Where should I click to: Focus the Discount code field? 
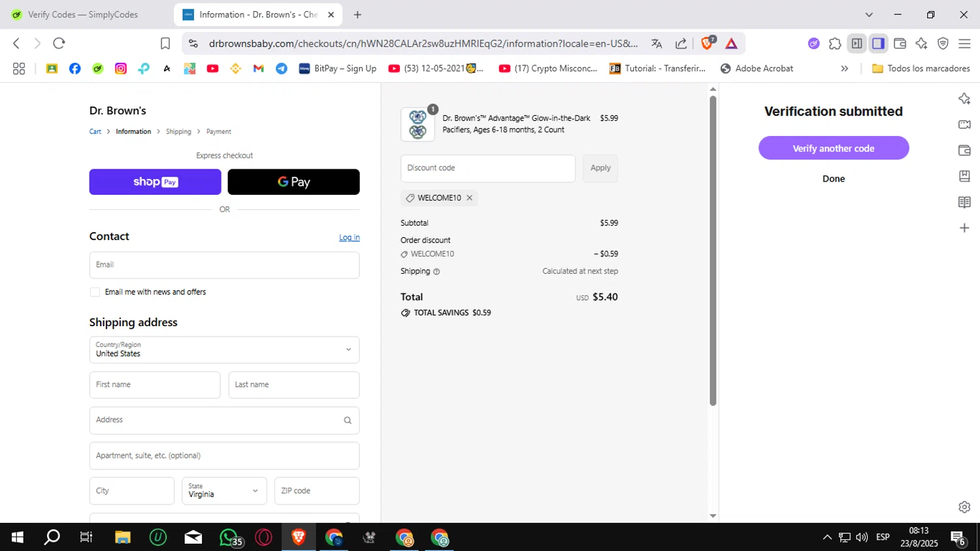point(487,169)
